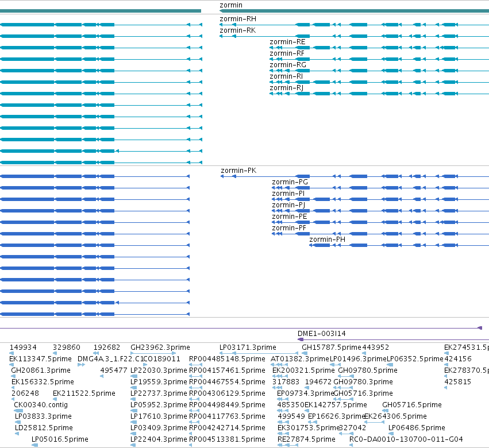The width and height of the screenshot is (489, 448).
Task: Select the GH05716.3prime EST label
Action: click(363, 393)
